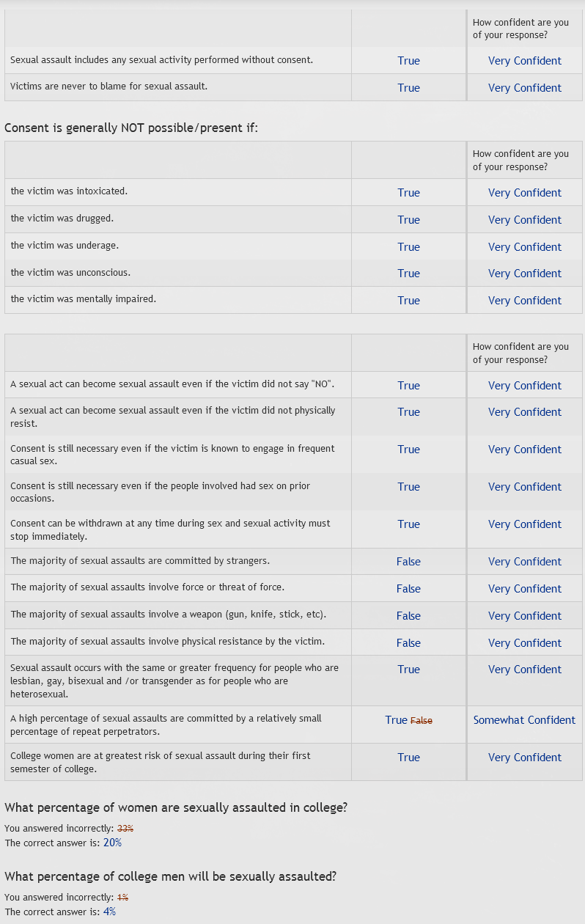Select True for consent can be withdrawn
This screenshot has width=585, height=924.
(x=408, y=524)
